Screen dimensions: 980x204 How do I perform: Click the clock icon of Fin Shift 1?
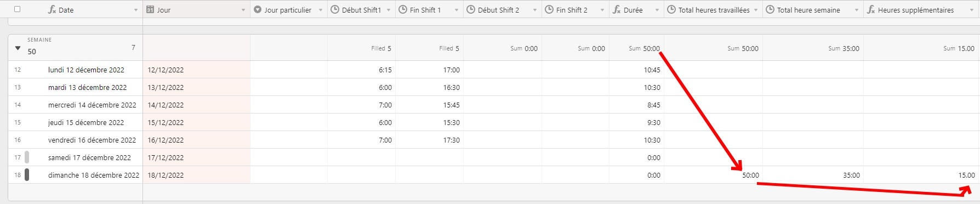tap(403, 10)
